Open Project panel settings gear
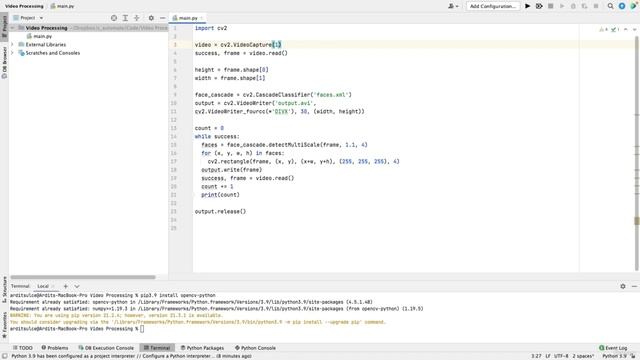Image resolution: width=640 pixels, height=360 pixels. 151,18
